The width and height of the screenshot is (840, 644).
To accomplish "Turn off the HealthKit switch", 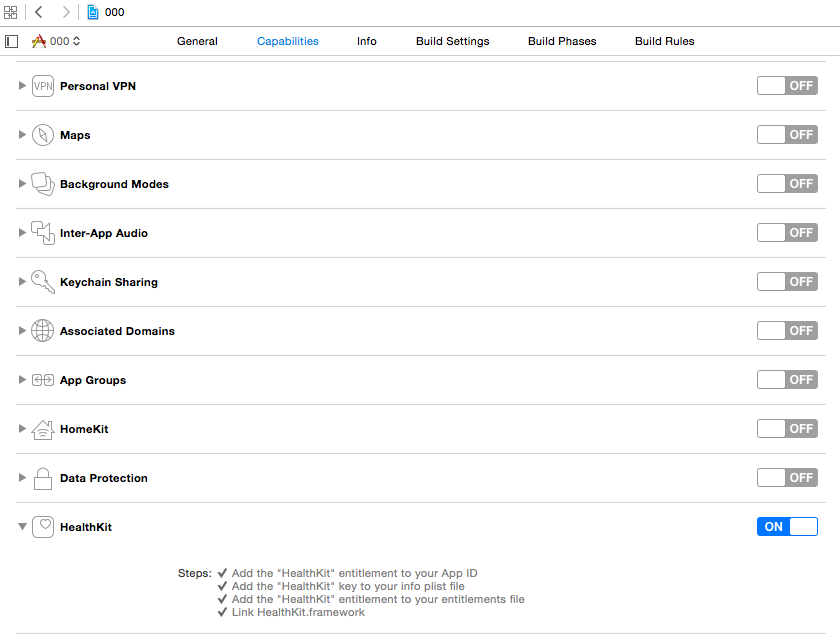I will click(x=787, y=525).
